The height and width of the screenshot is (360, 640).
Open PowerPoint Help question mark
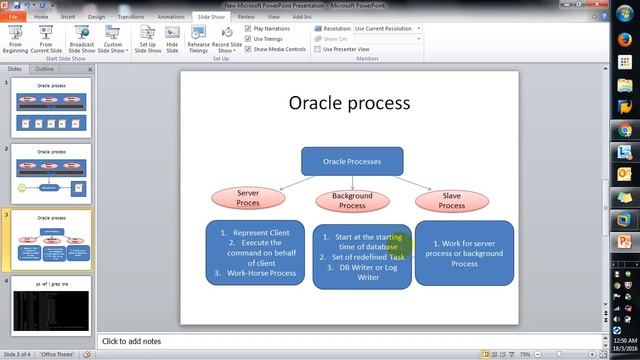[x=604, y=17]
